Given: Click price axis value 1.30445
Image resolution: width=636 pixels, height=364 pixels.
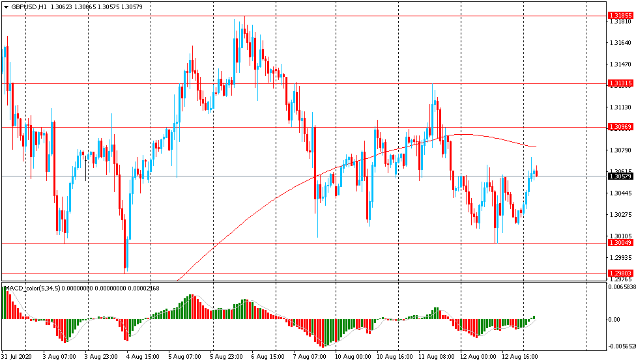Looking at the screenshot, I should (x=620, y=193).
